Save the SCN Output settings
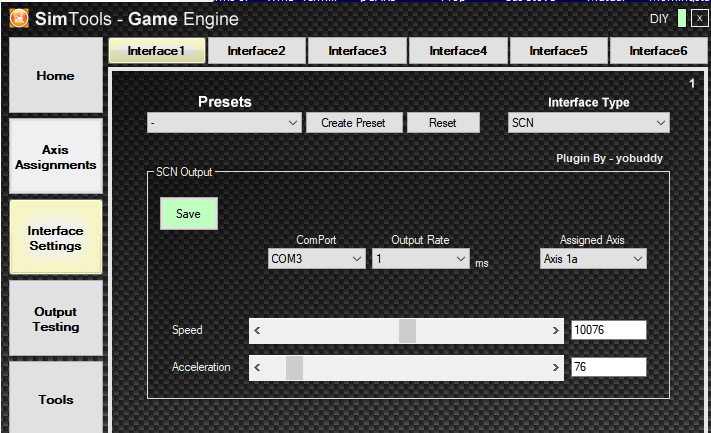 tap(189, 214)
